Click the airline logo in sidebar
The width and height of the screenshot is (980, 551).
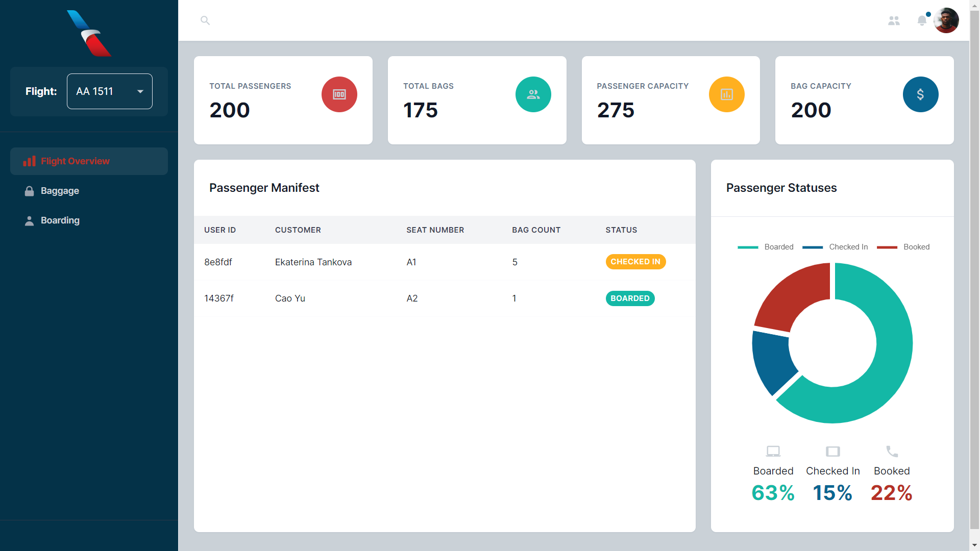coord(89,33)
